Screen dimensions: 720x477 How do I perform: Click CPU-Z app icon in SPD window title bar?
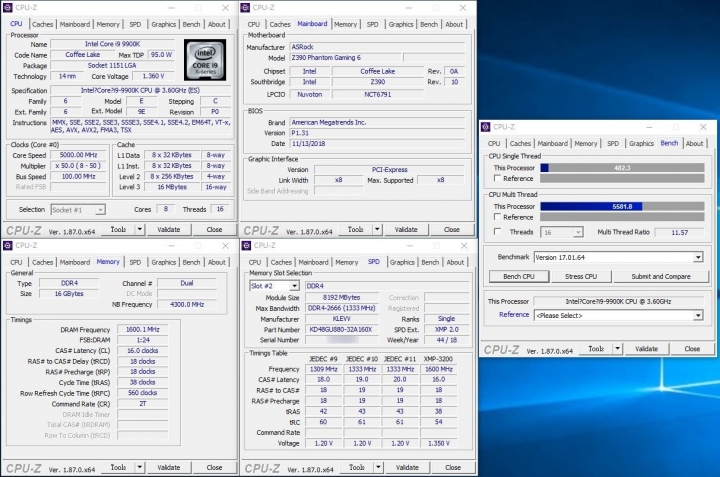coord(246,246)
